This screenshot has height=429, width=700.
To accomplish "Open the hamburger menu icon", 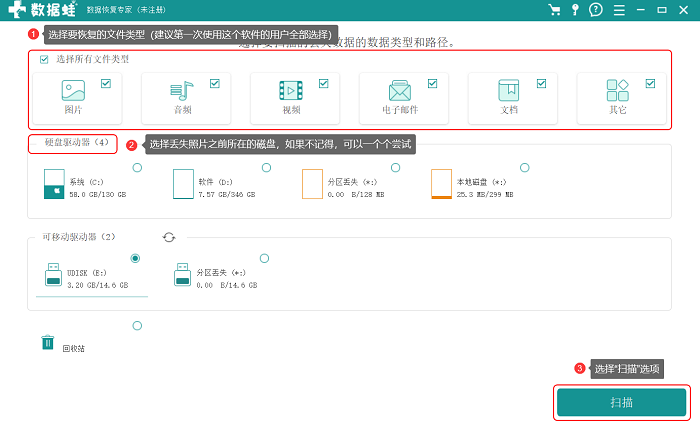I will click(x=619, y=10).
